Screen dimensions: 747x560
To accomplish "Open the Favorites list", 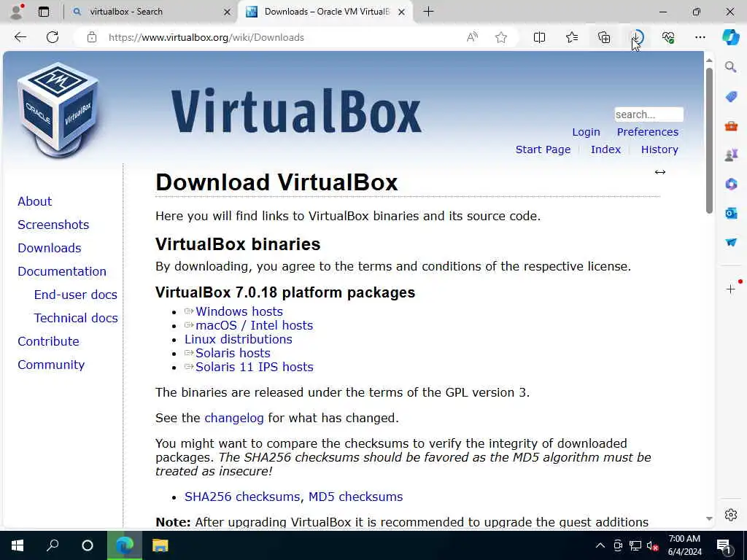I will click(x=572, y=37).
